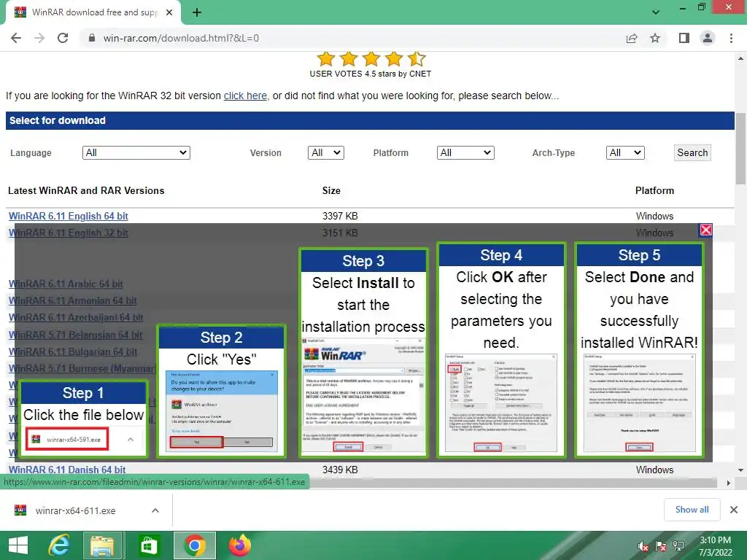This screenshot has height=560, width=747.
Task: Open Action Center flag tray icon
Action: coord(661,547)
